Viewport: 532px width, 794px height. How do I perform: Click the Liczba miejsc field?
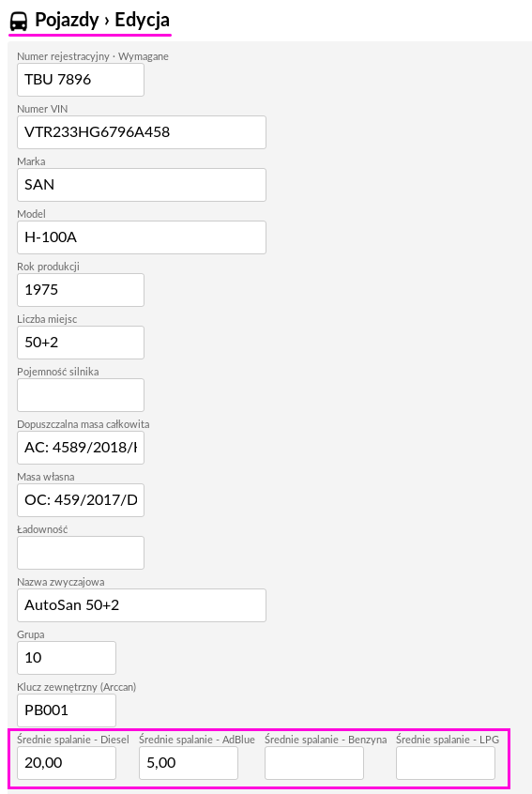coord(81,343)
